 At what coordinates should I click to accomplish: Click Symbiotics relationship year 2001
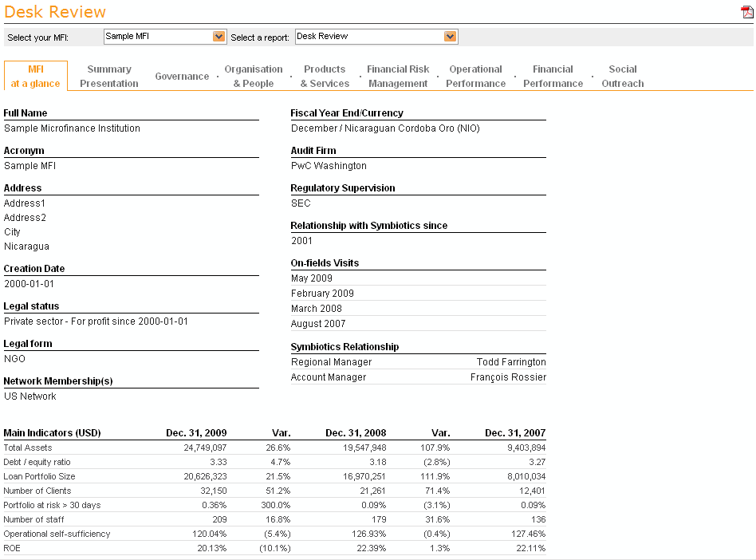[x=301, y=241]
